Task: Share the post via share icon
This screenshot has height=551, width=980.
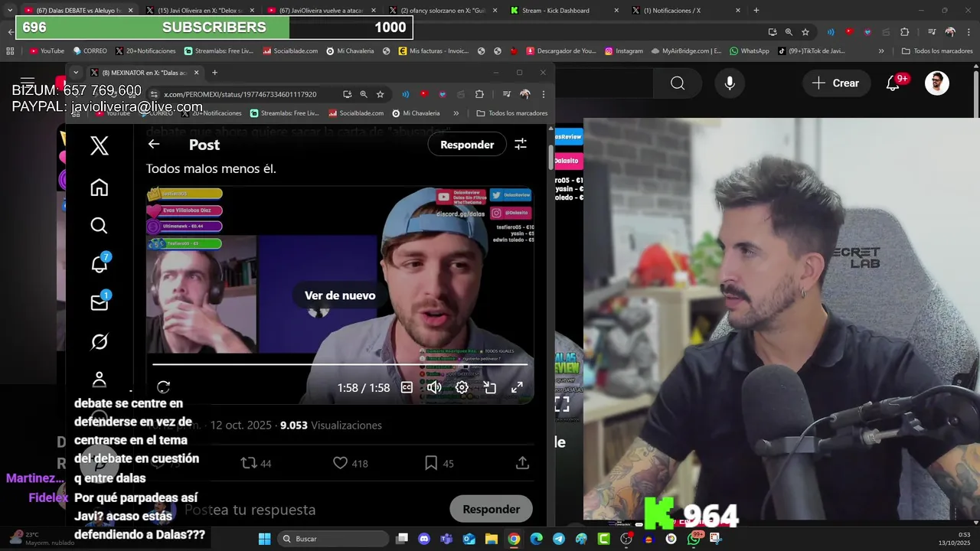Action: click(x=522, y=463)
